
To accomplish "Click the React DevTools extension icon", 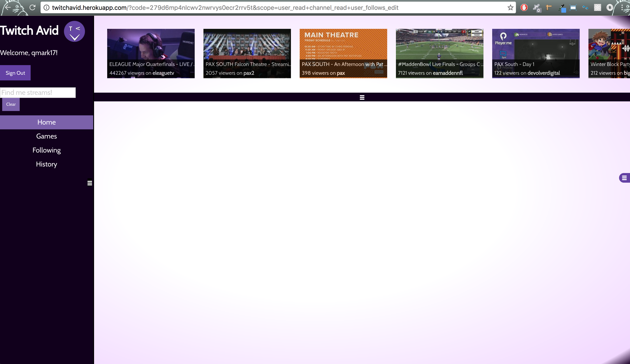I will point(597,8).
